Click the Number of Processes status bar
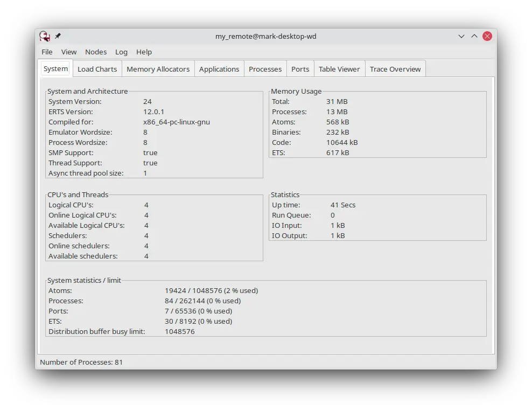This screenshot has height=411, width=532. (81, 362)
